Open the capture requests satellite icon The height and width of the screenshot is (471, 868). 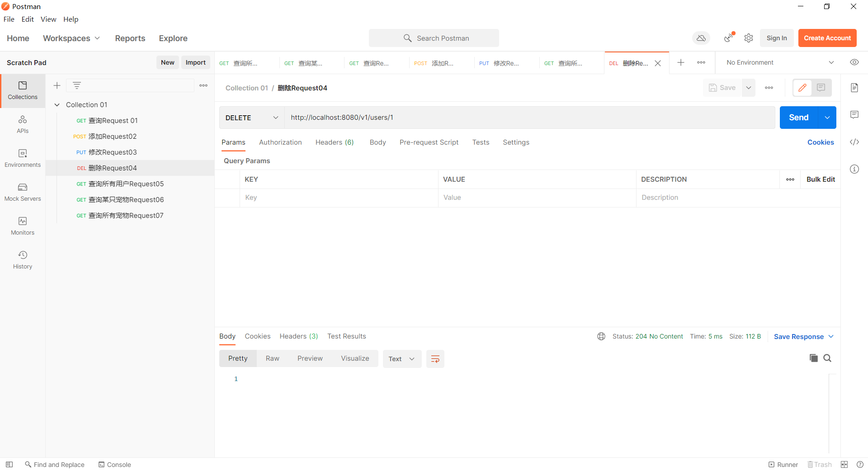(729, 38)
